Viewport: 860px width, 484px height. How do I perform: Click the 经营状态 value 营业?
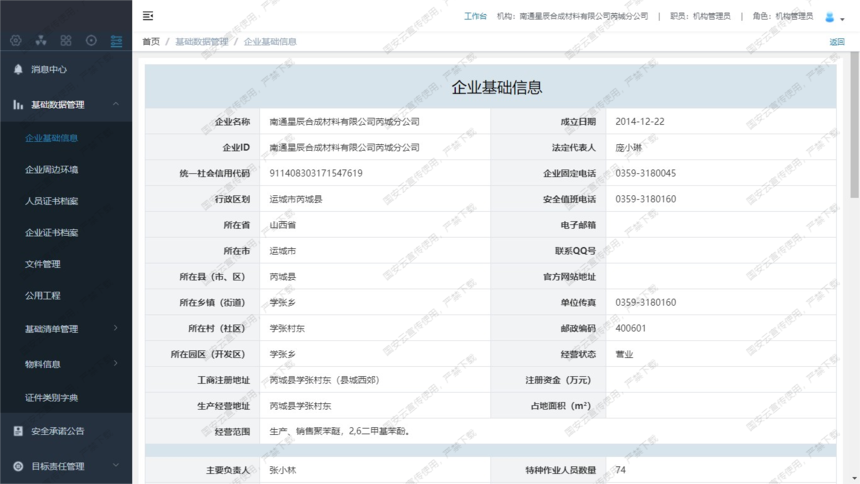[624, 354]
